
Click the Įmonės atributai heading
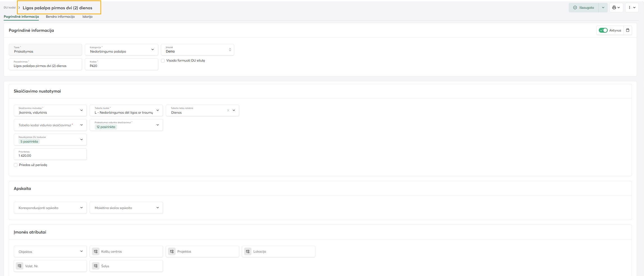point(30,232)
